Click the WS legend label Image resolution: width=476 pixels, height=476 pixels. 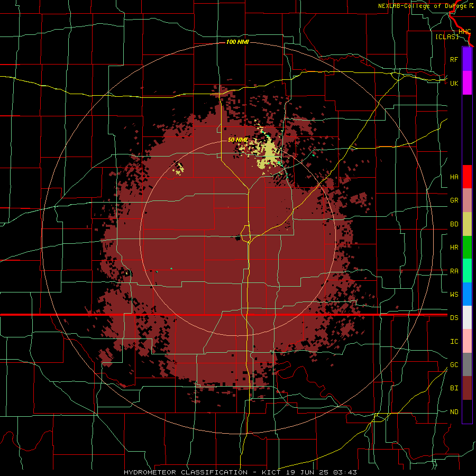click(x=454, y=294)
